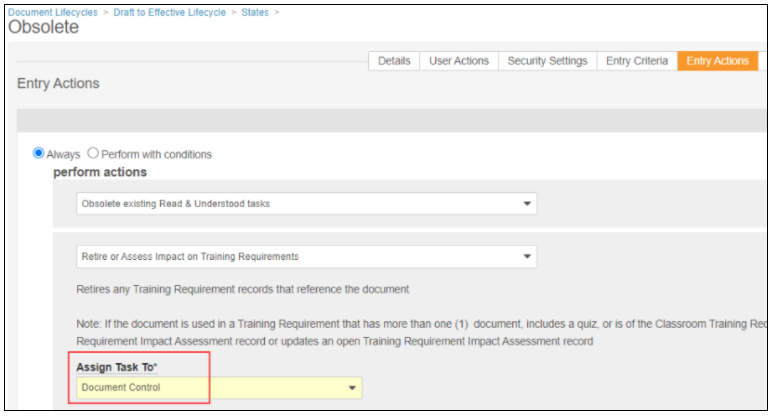Go to the Security Settings tab
The height and width of the screenshot is (416, 773).
(547, 61)
